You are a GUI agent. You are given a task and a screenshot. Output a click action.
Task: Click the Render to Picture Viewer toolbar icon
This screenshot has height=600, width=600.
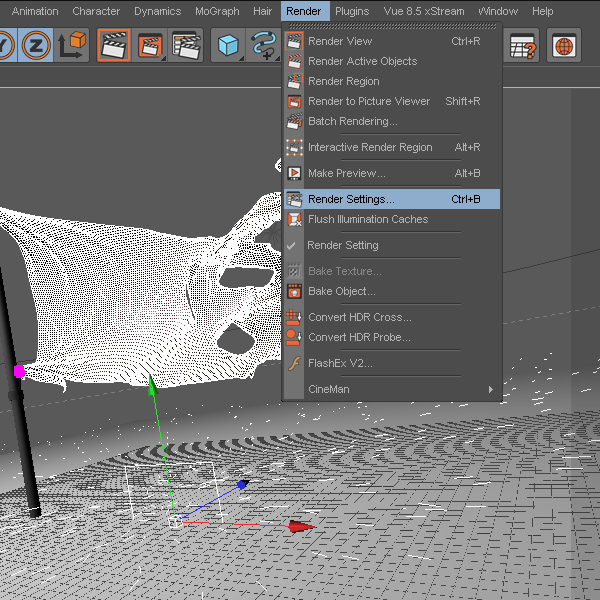[150, 45]
